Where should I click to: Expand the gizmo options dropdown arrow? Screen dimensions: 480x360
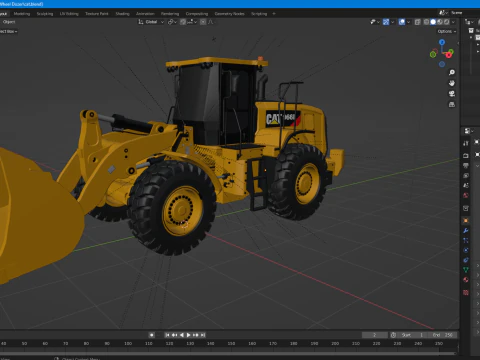pos(392,22)
